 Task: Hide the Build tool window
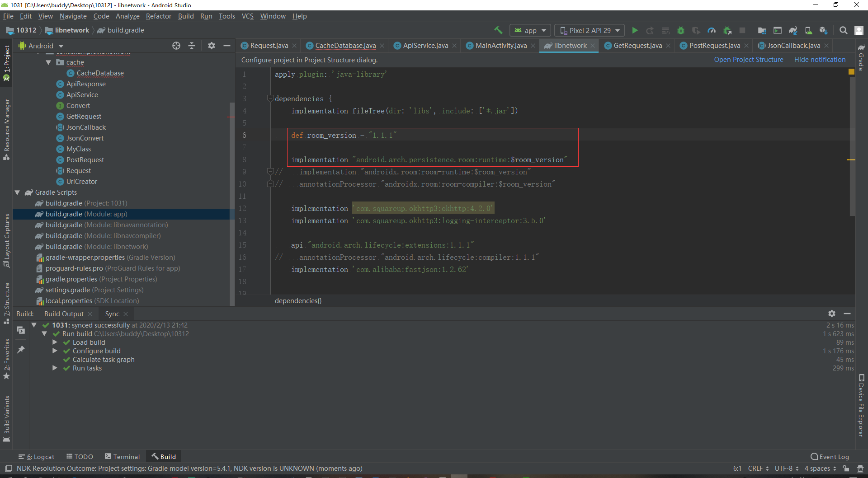[x=847, y=314]
